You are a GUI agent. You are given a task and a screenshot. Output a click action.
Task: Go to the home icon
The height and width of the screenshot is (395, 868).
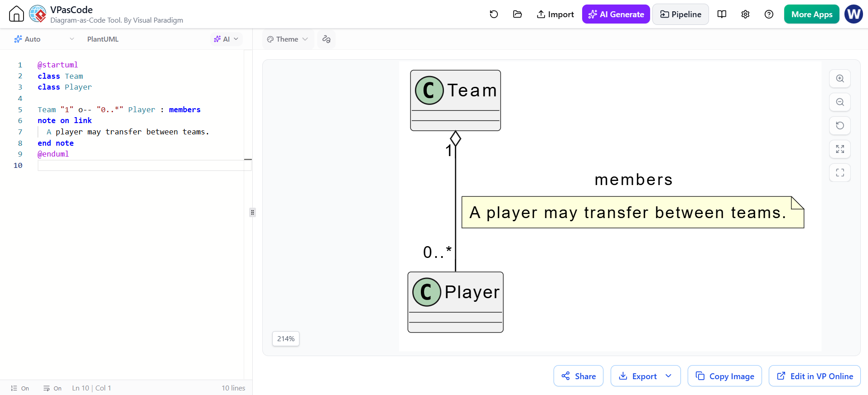(16, 14)
